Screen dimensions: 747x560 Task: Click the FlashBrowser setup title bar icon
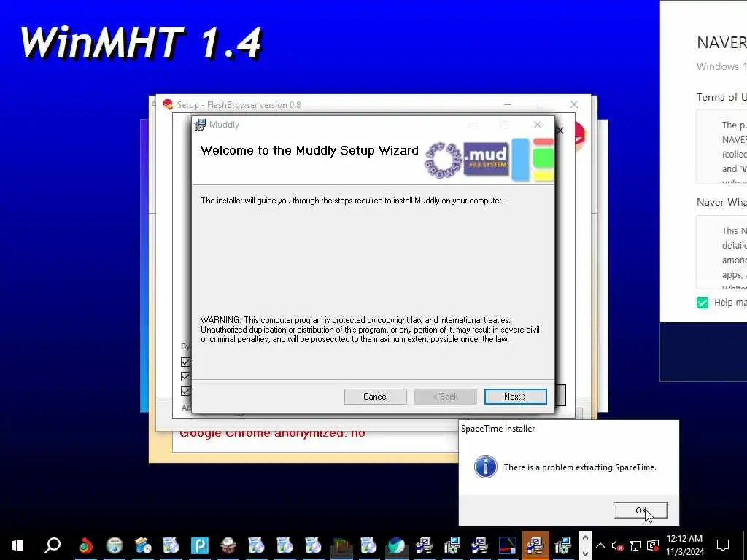[x=168, y=104]
